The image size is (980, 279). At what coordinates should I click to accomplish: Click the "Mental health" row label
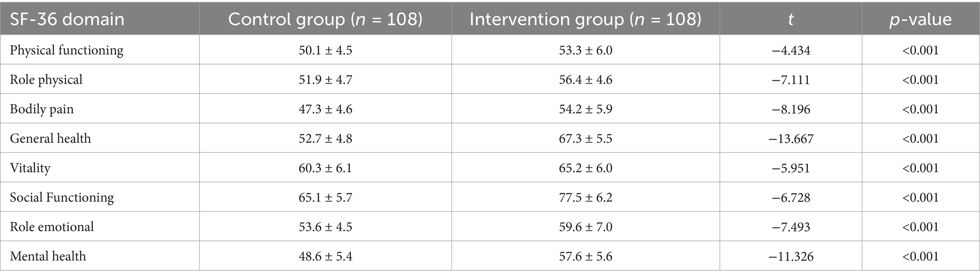point(48,256)
